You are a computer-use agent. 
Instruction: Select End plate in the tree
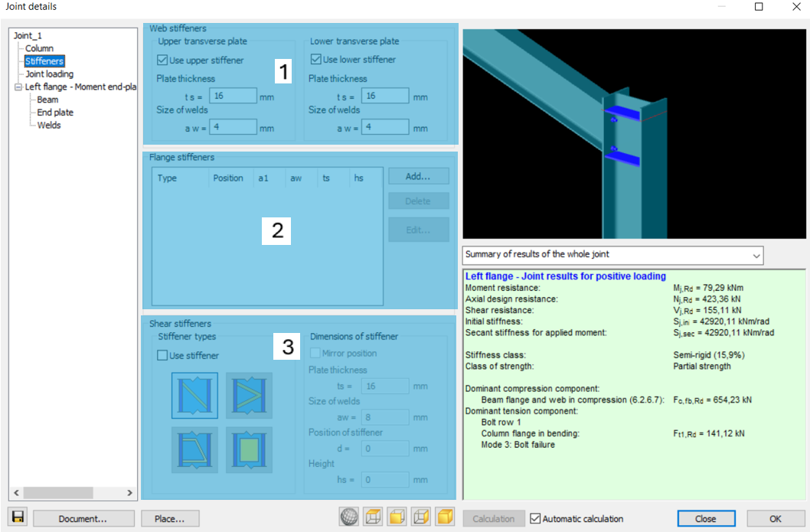(x=55, y=112)
